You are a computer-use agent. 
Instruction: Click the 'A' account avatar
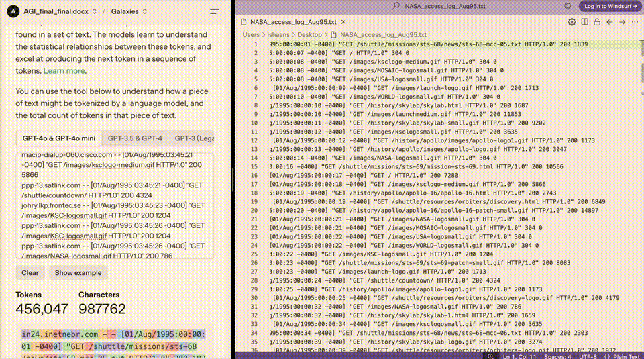click(11, 11)
